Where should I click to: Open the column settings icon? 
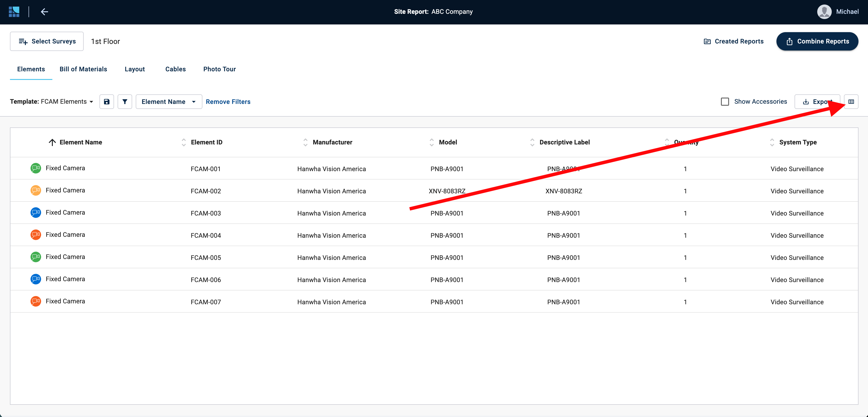coord(851,102)
